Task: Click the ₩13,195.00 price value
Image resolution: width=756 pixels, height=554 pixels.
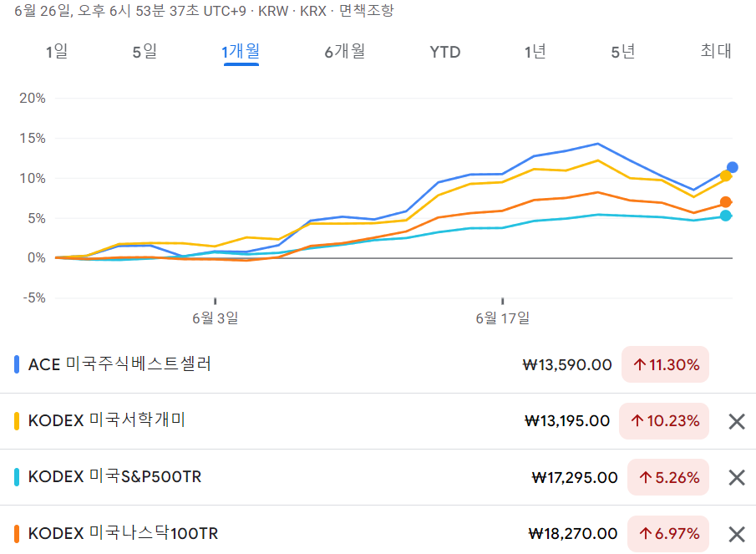Action: pos(567,421)
